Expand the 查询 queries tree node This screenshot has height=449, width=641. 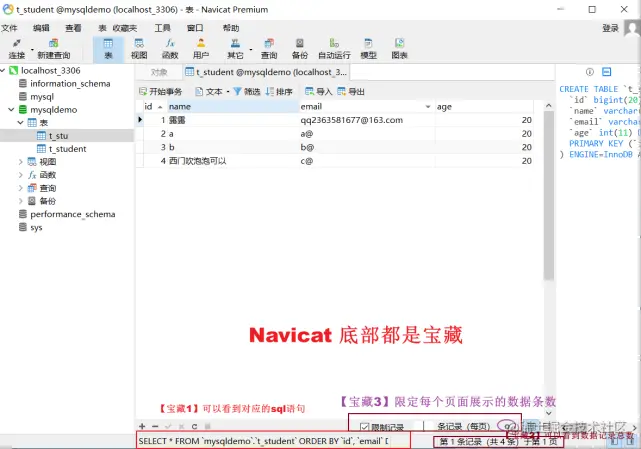tap(20, 188)
